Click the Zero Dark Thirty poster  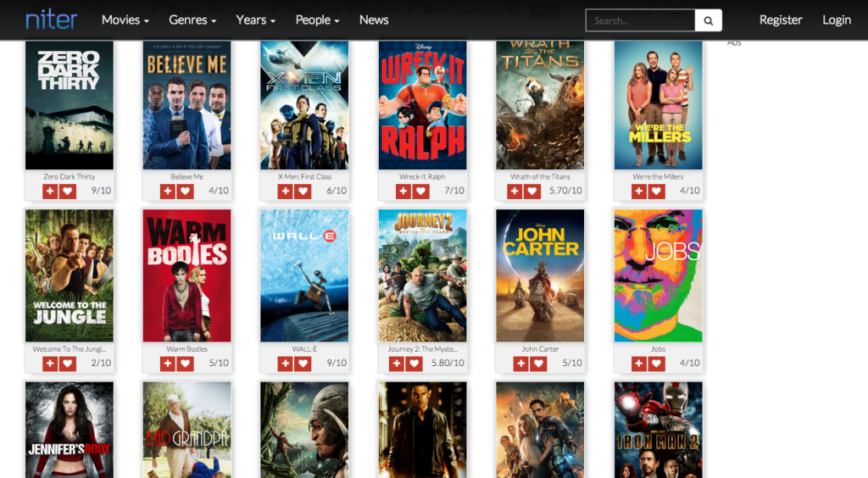70,105
